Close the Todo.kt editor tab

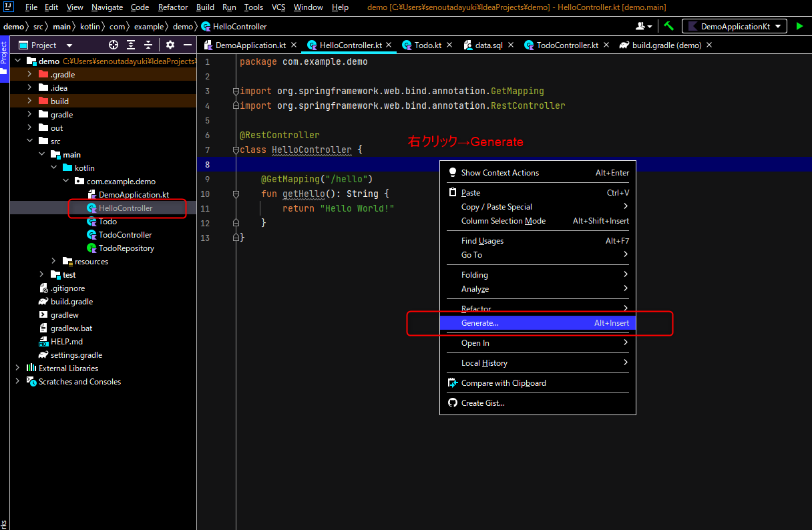point(449,45)
